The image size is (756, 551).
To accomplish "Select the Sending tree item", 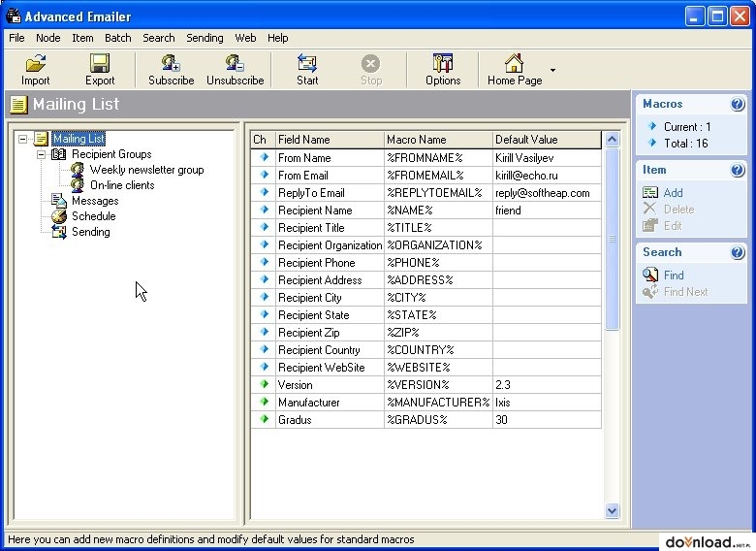I will click(x=91, y=232).
